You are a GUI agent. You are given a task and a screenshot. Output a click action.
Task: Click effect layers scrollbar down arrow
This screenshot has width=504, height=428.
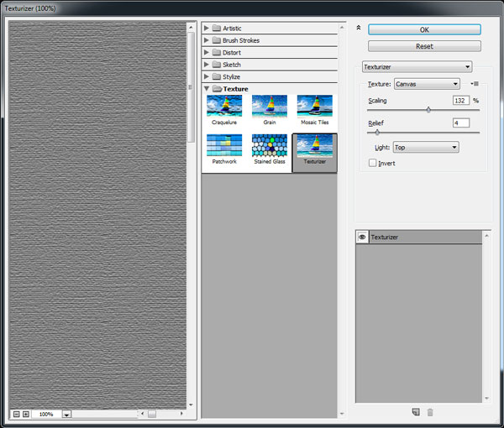point(486,398)
